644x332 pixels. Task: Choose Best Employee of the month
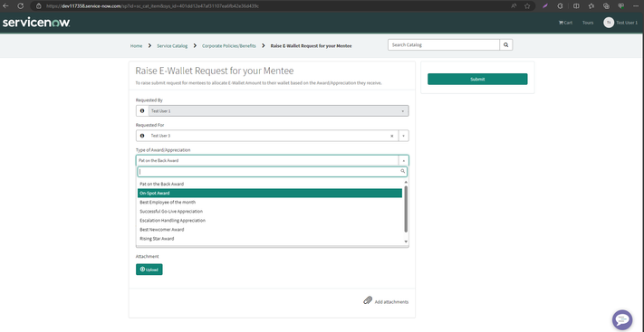point(270,203)
